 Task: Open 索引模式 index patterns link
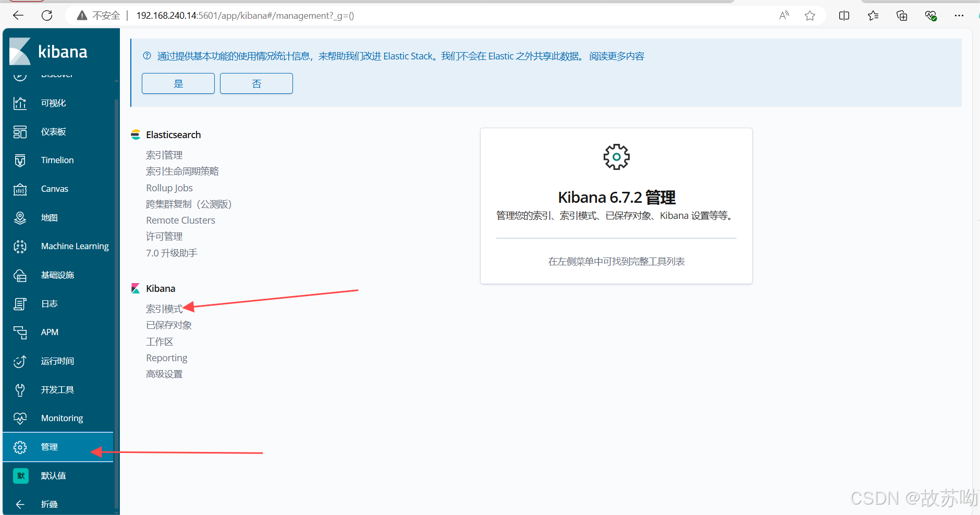(164, 309)
